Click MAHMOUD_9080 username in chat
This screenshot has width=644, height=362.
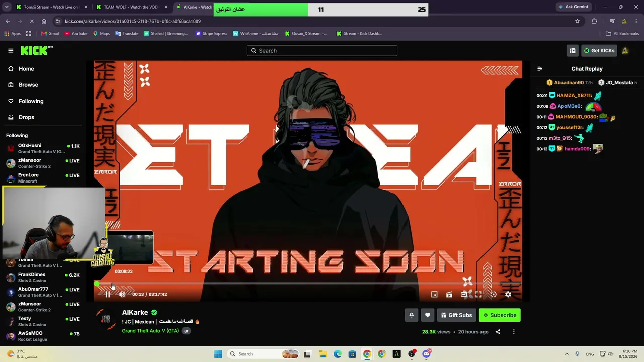(577, 117)
